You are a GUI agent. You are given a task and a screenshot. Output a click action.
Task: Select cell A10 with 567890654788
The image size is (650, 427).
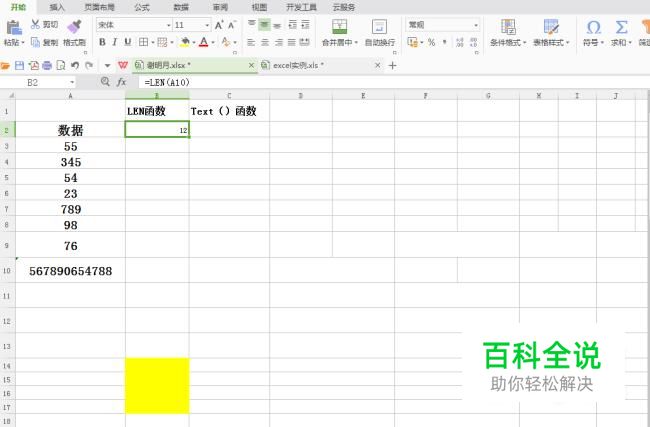pos(70,271)
